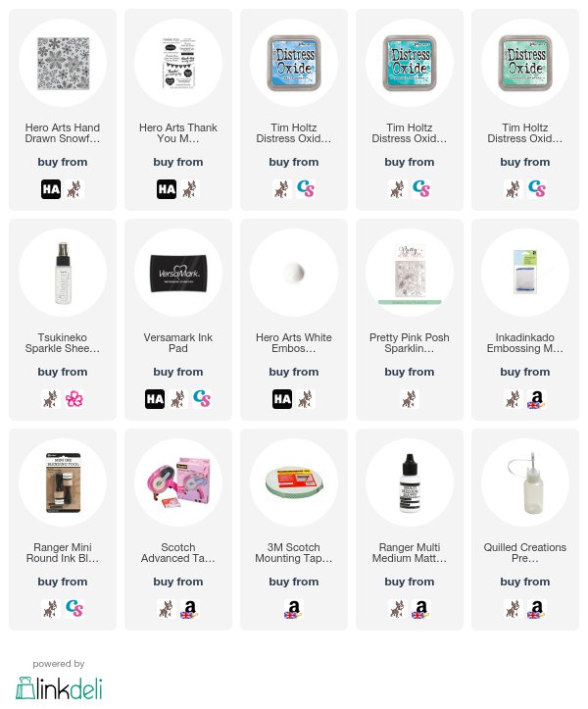Click Amazon UK icon under 3M Scotch Mounting Tape
The height and width of the screenshot is (709, 588).
[294, 609]
